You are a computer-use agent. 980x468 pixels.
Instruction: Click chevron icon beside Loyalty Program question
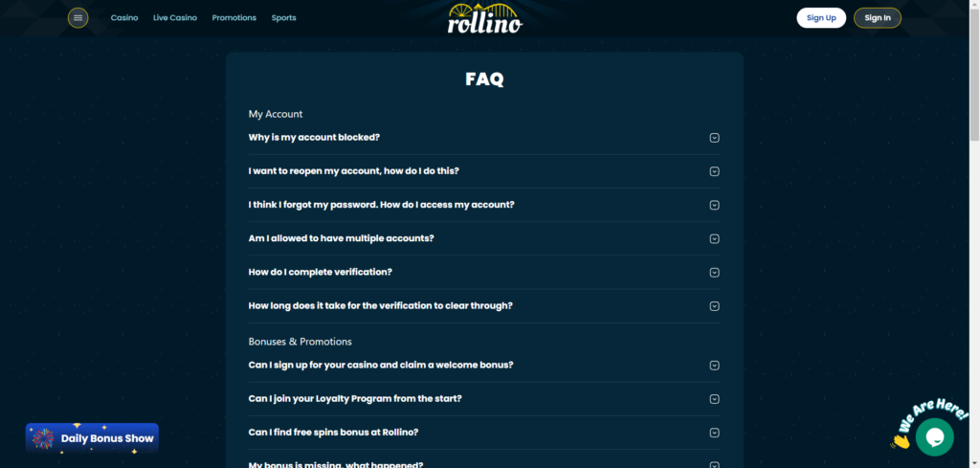[x=714, y=399]
